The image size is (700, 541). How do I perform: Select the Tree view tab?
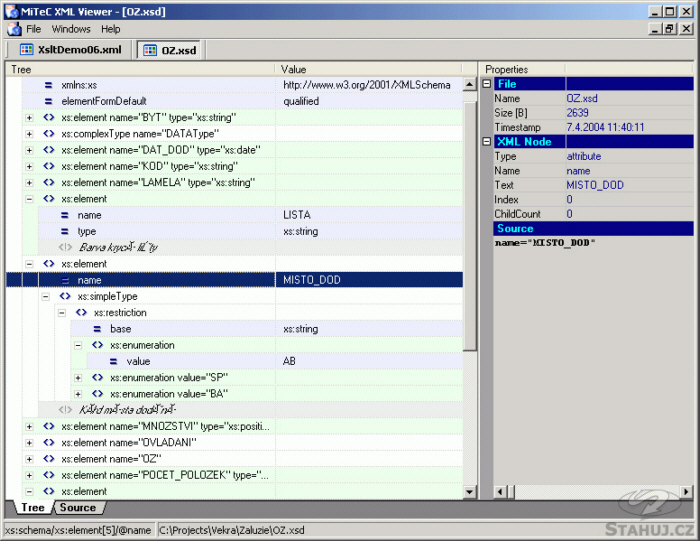(33, 508)
